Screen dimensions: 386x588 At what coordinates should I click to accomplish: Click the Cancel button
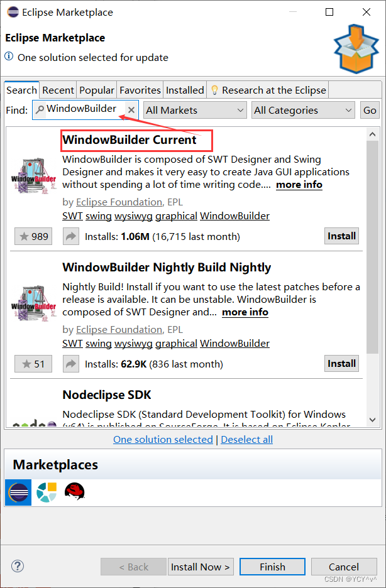pos(344,567)
